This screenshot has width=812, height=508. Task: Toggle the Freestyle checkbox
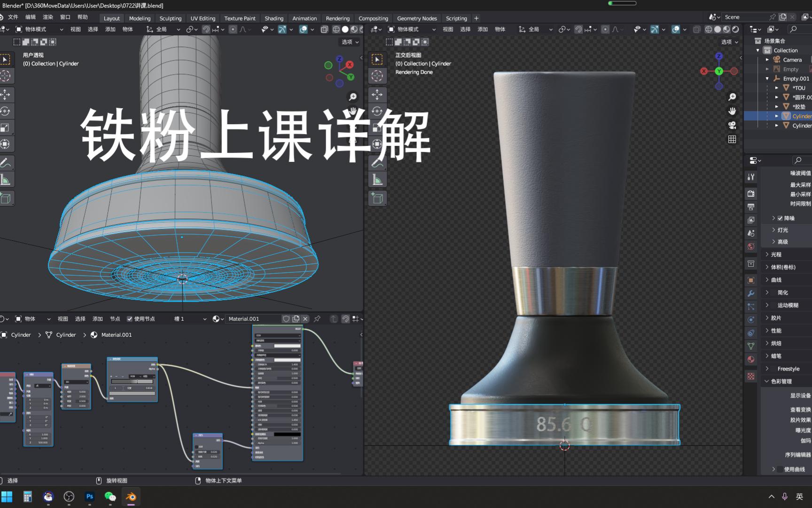[773, 369]
